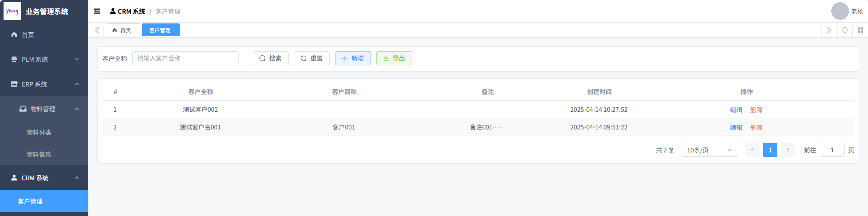Image resolution: width=868 pixels, height=216 pixels.
Task: Open the tab grid options icon
Action: 860,30
